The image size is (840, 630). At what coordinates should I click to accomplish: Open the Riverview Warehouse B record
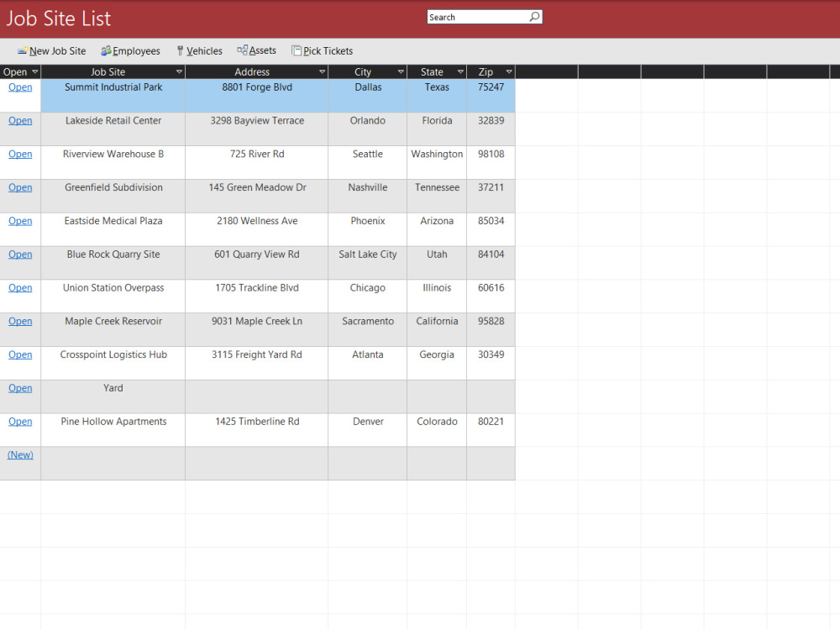pyautogui.click(x=20, y=155)
